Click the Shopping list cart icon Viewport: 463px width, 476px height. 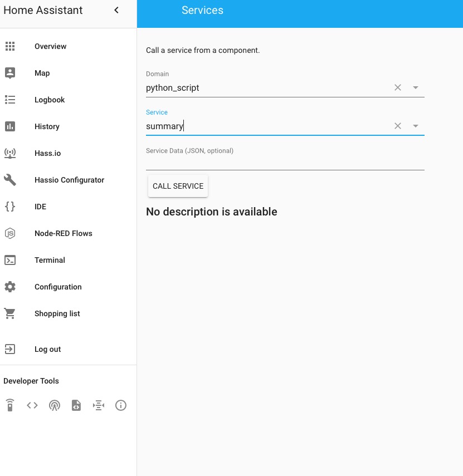pyautogui.click(x=10, y=313)
